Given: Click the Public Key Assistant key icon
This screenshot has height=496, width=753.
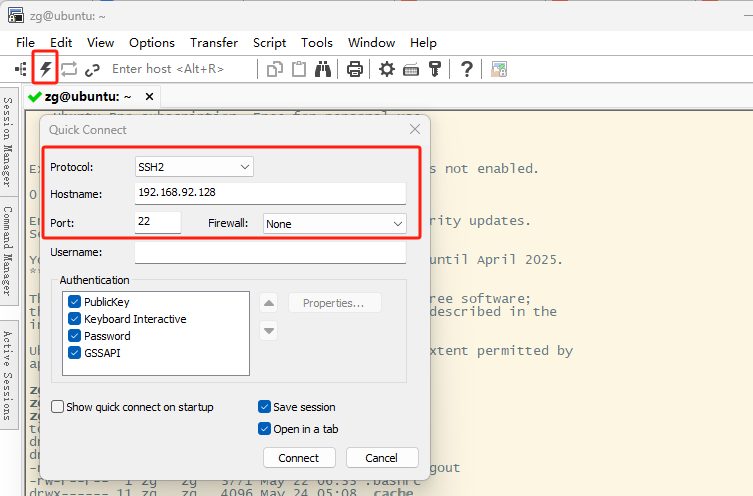Looking at the screenshot, I should coord(435,69).
